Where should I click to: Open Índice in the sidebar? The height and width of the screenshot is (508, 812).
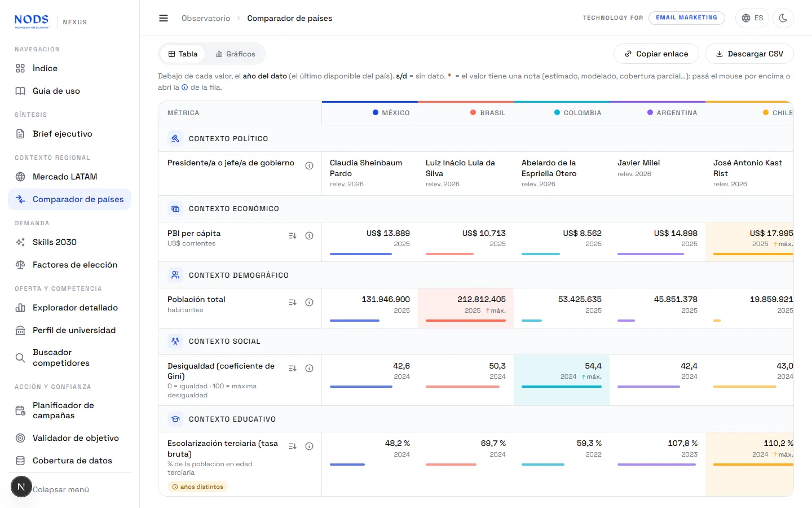[70, 68]
